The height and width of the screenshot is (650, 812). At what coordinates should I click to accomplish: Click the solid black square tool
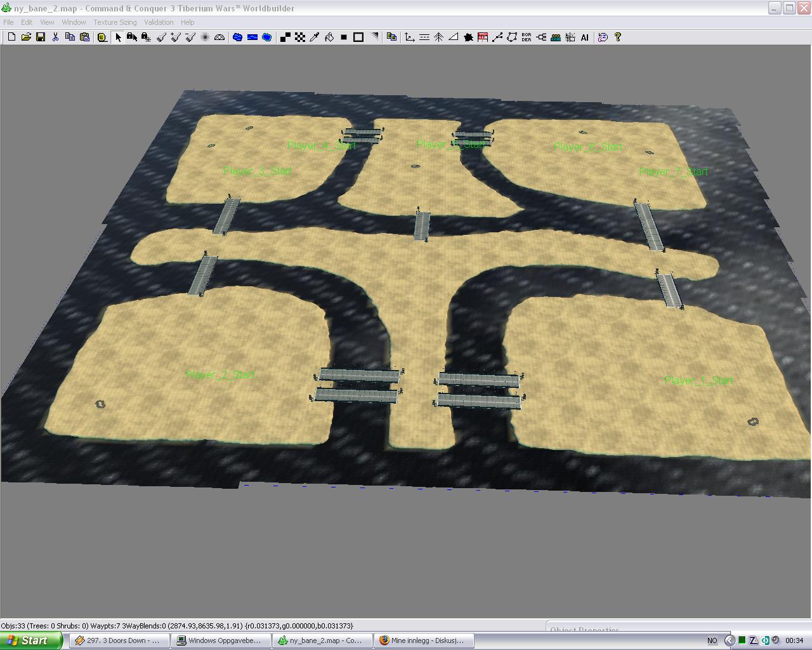pos(344,37)
